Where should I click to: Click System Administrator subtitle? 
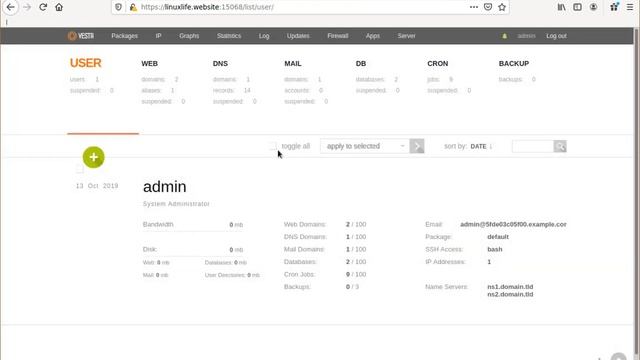(176, 204)
